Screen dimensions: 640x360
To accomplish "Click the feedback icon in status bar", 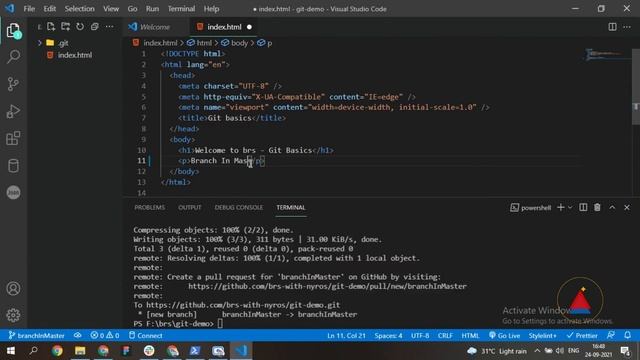I will [x=611, y=335].
